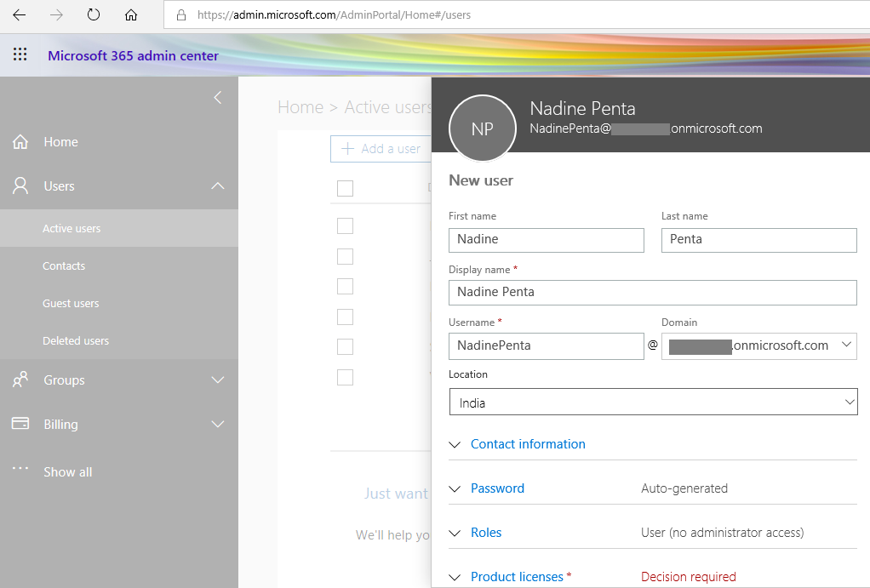Click the browser refresh icon
Screen dimensions: 870x588
[x=93, y=14]
